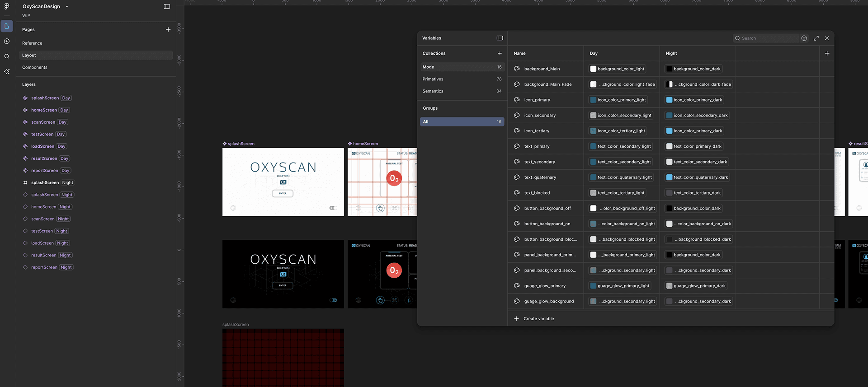
Task: Switch to the Components page
Action: pyautogui.click(x=35, y=67)
